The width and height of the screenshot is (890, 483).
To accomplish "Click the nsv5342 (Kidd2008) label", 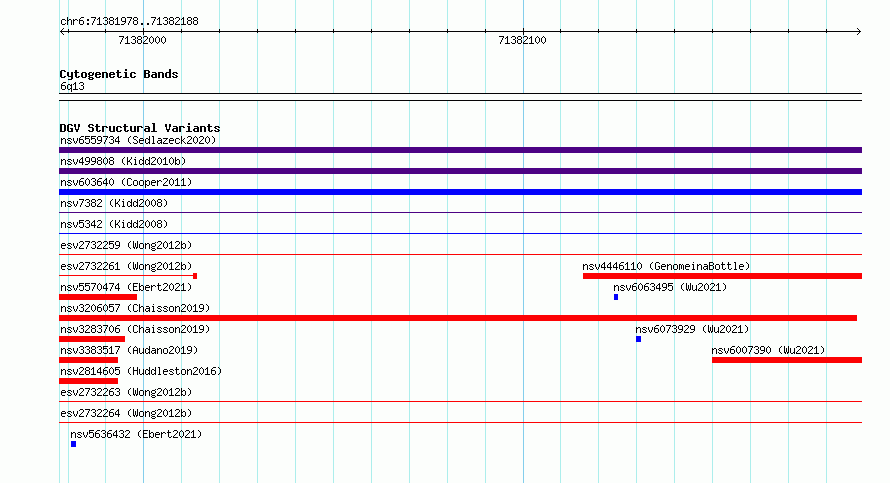I will (114, 224).
